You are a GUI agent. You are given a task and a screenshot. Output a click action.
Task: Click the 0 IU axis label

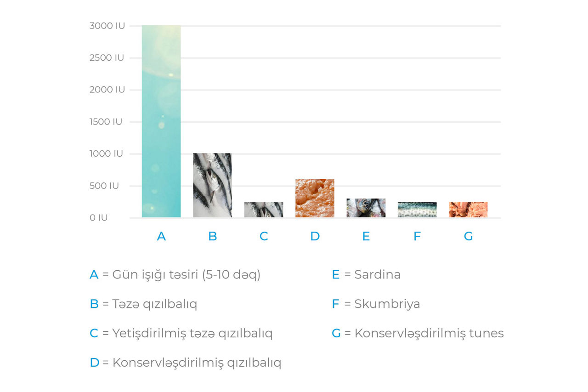click(x=99, y=217)
